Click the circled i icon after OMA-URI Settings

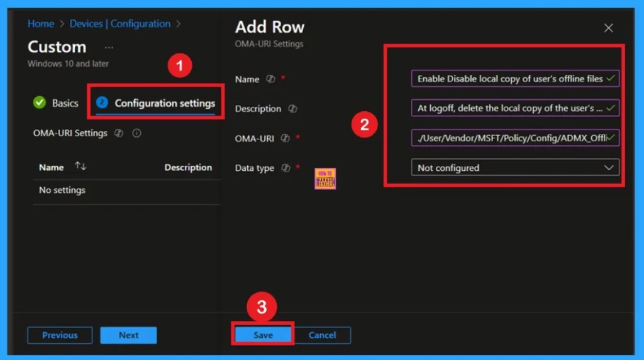[x=136, y=133]
